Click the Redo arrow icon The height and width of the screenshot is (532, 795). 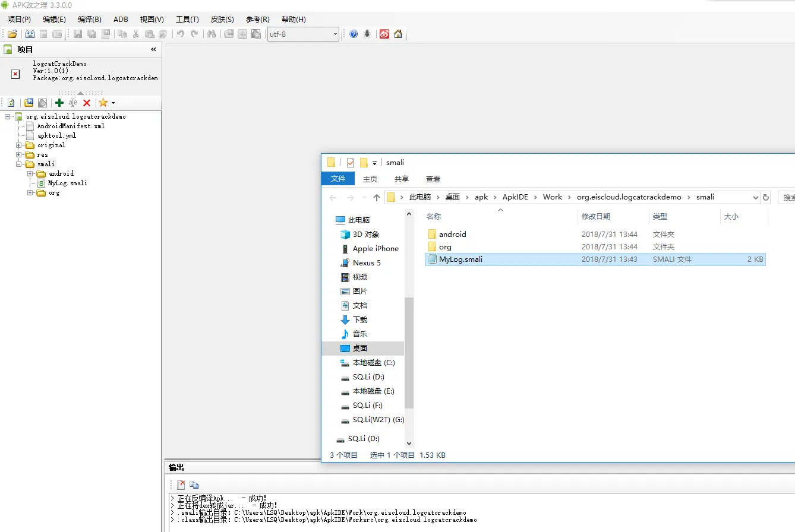coord(194,34)
